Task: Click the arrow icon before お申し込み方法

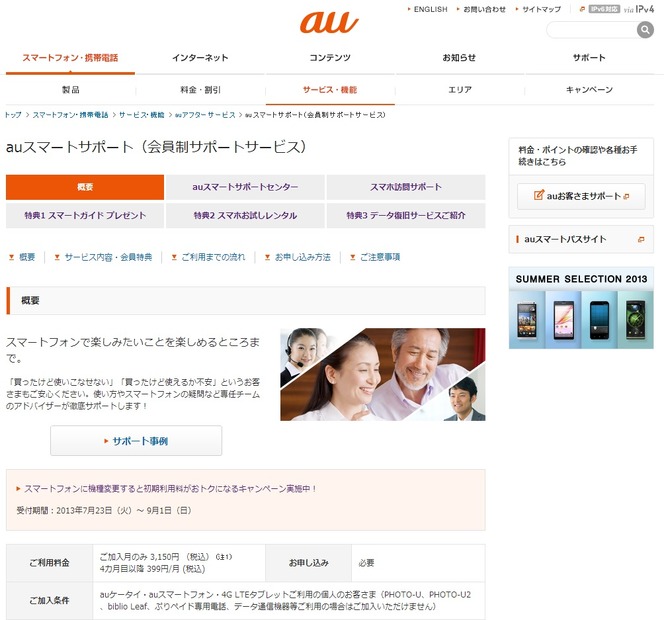Action: tap(267, 257)
